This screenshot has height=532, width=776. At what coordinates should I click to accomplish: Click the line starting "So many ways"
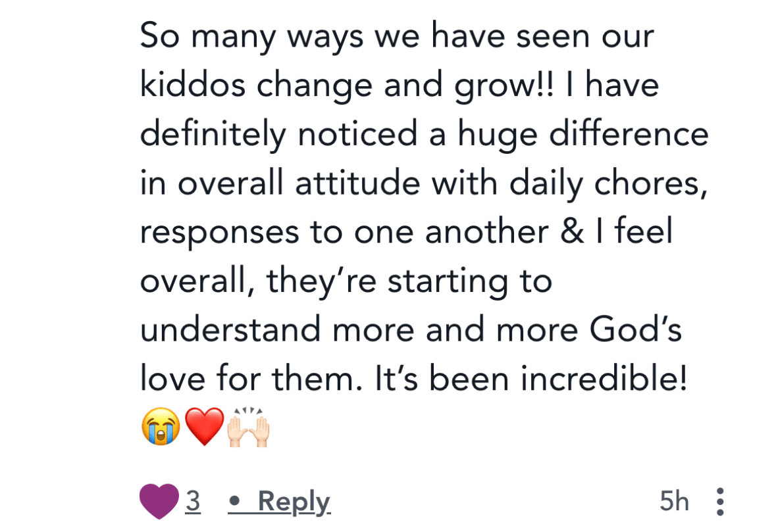397,37
